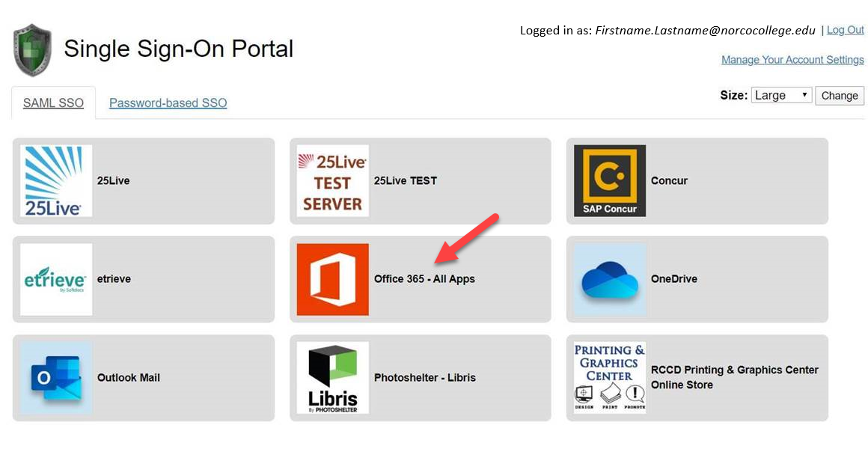868x449 pixels.
Task: Click the Single Sign-On Portal heading
Action: point(178,49)
